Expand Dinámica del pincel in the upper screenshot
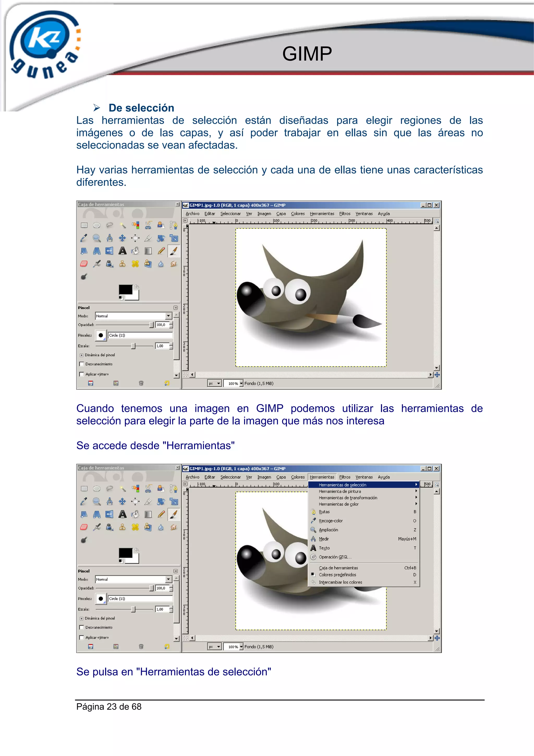 (x=82, y=355)
